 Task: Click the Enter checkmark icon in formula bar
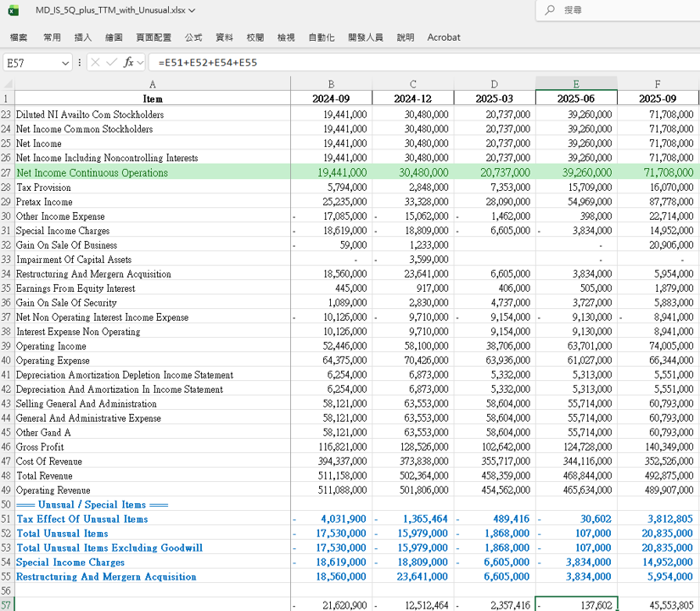(111, 63)
